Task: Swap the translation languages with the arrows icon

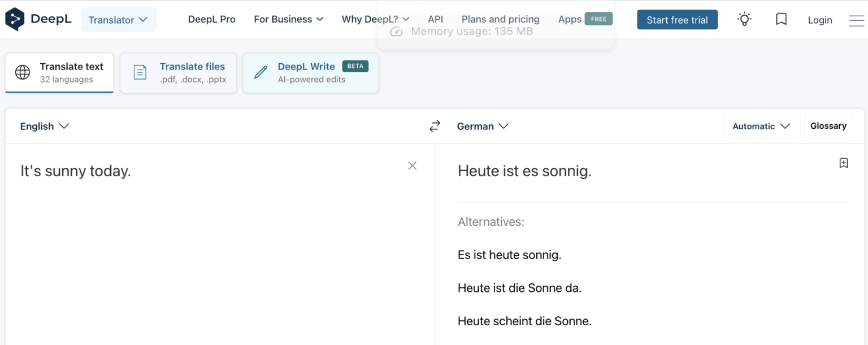Action: pyautogui.click(x=435, y=126)
